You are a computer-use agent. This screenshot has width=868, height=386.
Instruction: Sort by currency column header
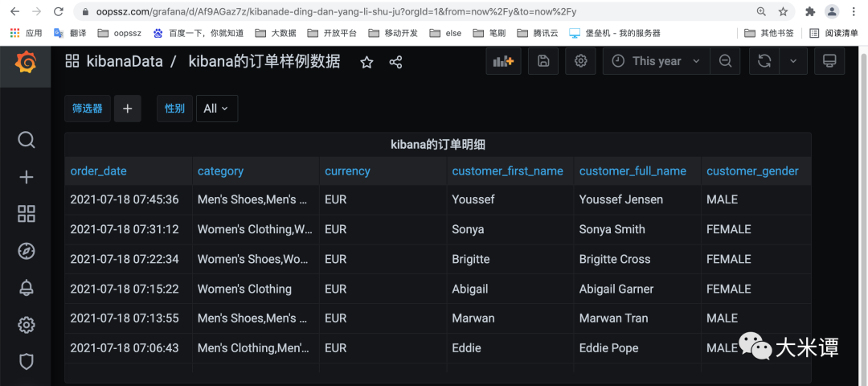click(347, 171)
